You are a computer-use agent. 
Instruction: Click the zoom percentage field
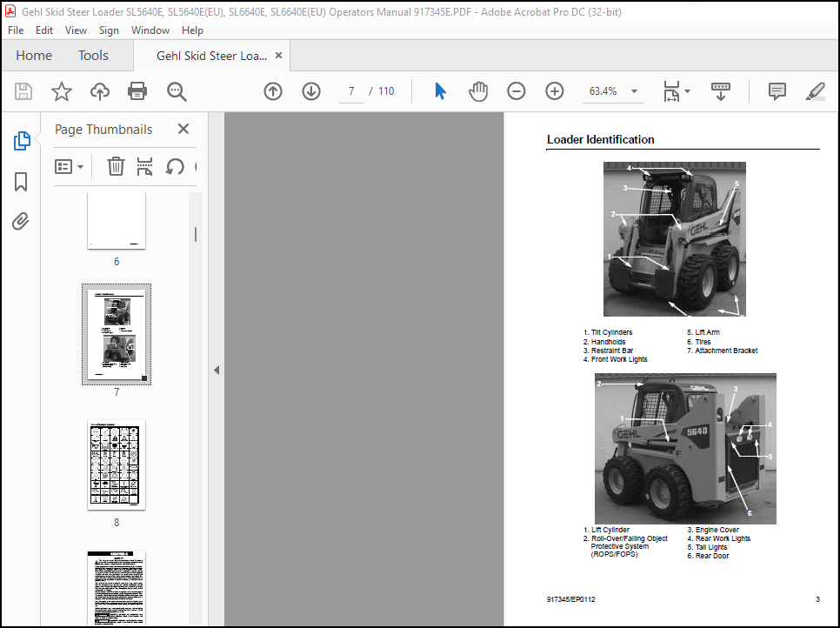tap(603, 91)
